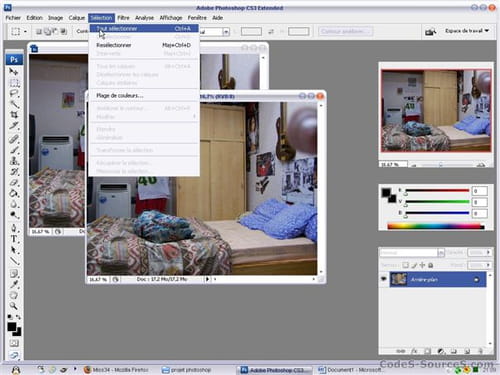The image size is (500, 375).
Task: Hide the Arrière-plan layer eye
Action: pos(384,279)
